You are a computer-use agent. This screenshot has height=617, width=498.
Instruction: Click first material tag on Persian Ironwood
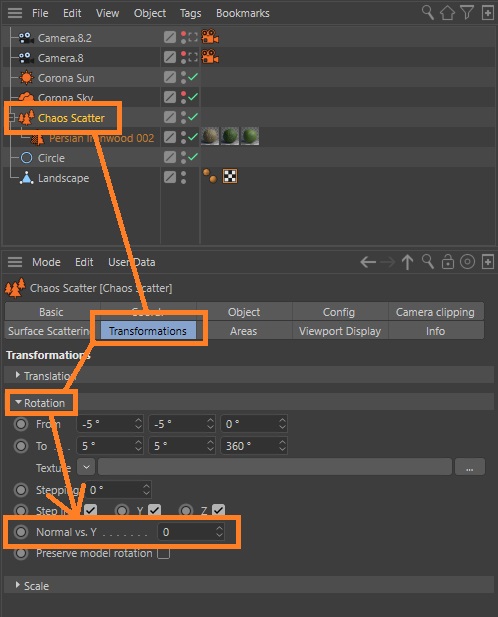tap(210, 137)
